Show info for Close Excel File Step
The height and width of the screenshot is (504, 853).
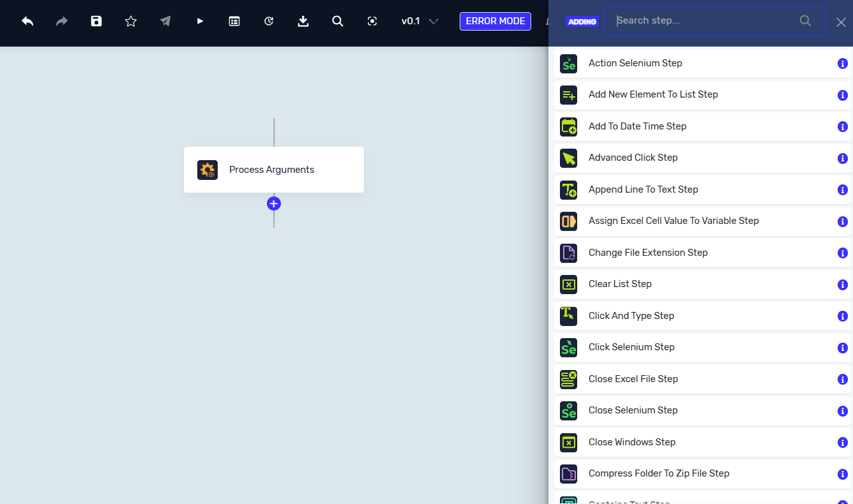[842, 380]
